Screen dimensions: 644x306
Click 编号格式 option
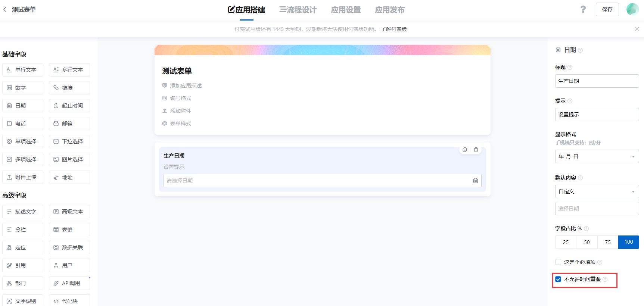pyautogui.click(x=177, y=98)
